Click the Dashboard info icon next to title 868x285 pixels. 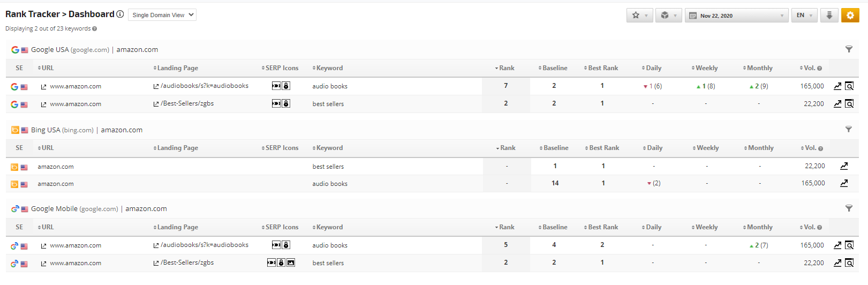120,14
